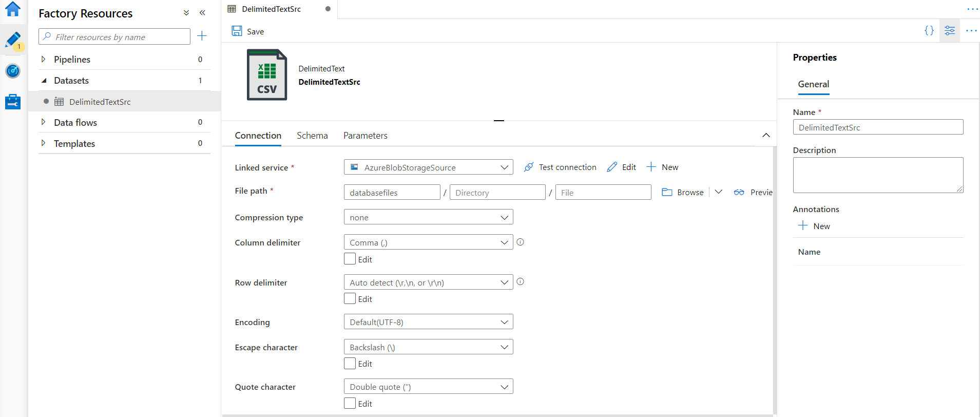Screen dimensions: 980x417
Task: Collapse Factory Resources panel with double chevron
Action: coord(202,13)
